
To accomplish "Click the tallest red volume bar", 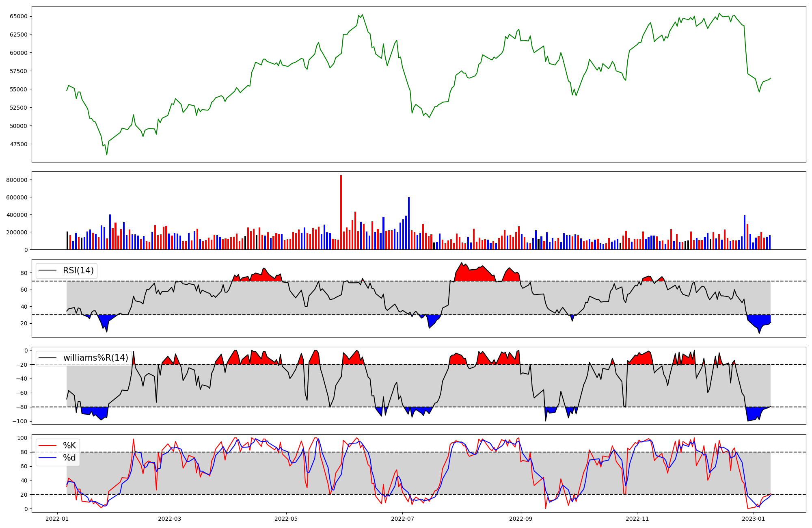I will [x=341, y=212].
